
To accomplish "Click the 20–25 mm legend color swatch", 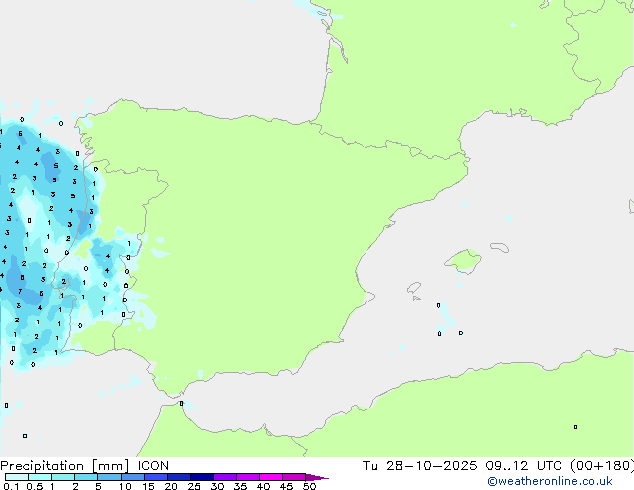I will tap(179, 477).
